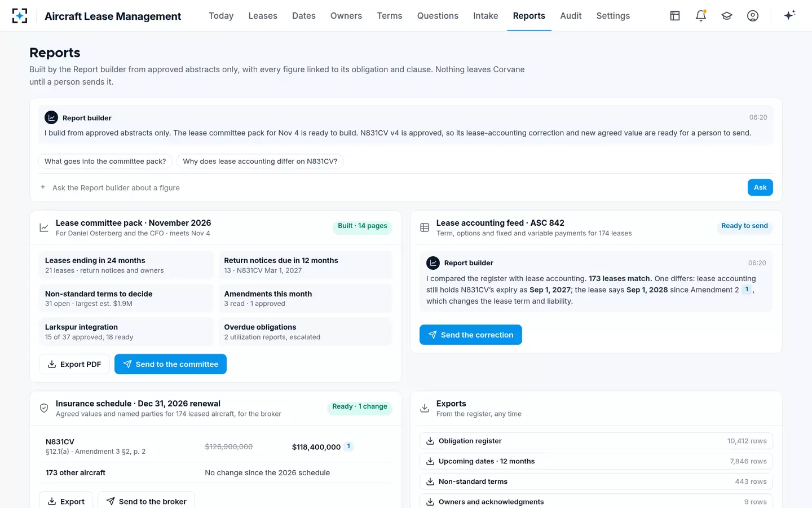Open the Return notices due in 12 months tile
The width and height of the screenshot is (812, 508).
coord(305,265)
